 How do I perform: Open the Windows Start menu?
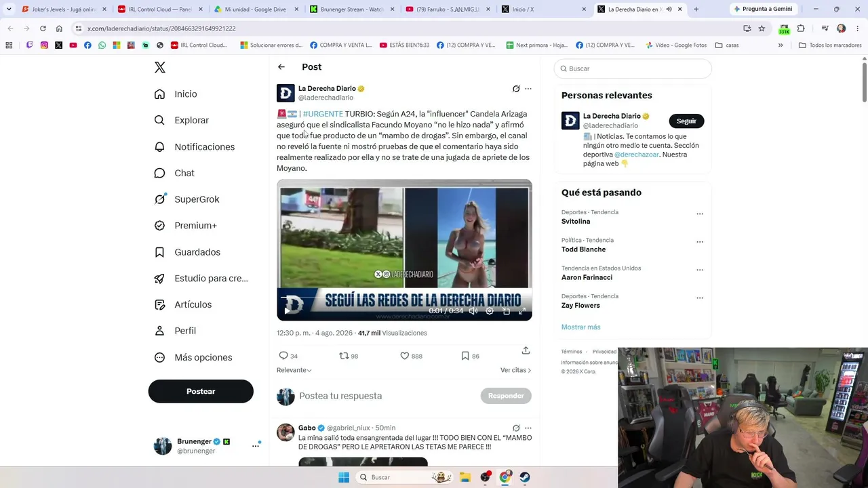[344, 477]
